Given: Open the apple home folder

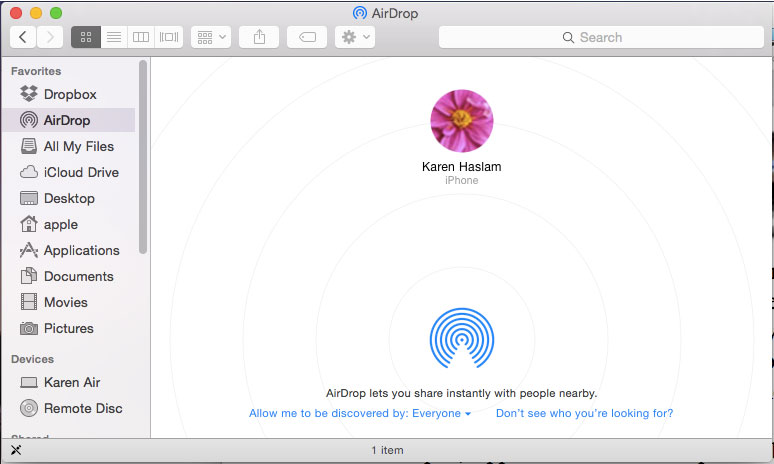Looking at the screenshot, I should [68, 225].
